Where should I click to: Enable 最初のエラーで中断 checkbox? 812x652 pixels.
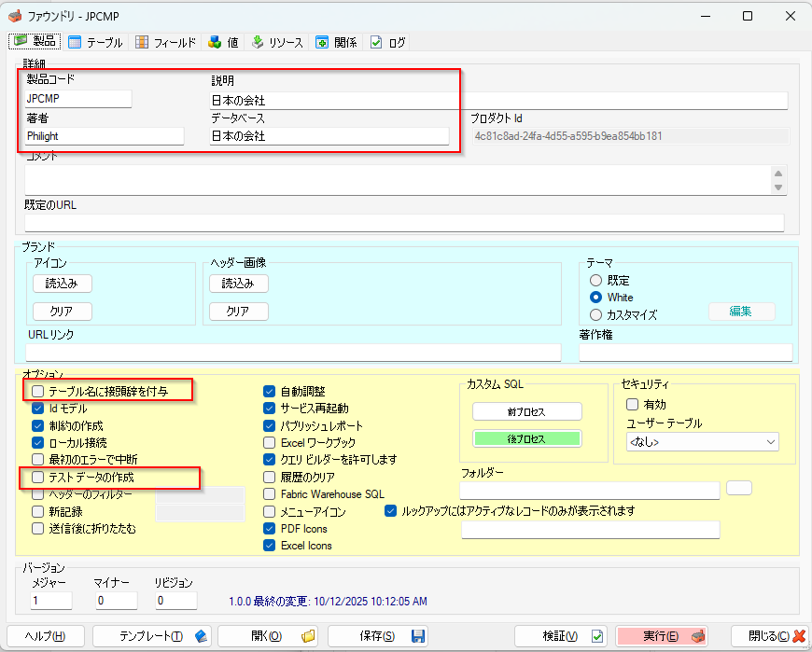click(x=38, y=460)
